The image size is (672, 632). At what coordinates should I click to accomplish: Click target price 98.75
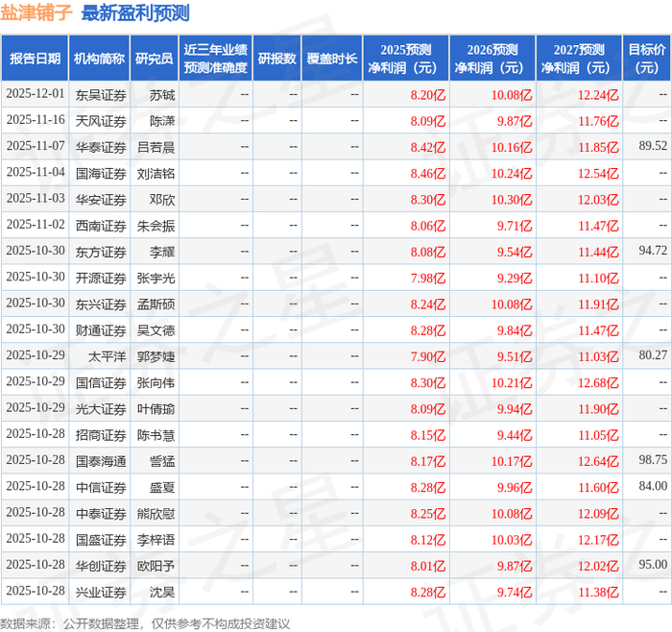pyautogui.click(x=653, y=460)
